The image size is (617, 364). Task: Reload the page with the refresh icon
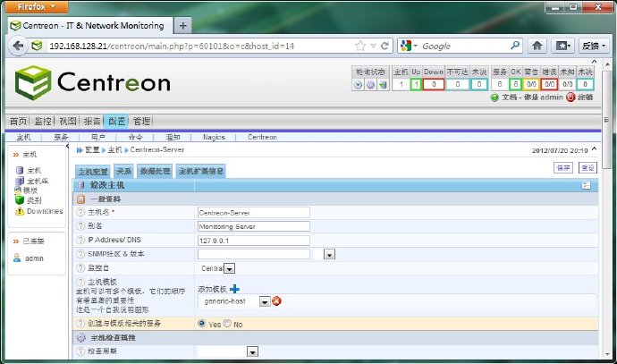coord(385,46)
